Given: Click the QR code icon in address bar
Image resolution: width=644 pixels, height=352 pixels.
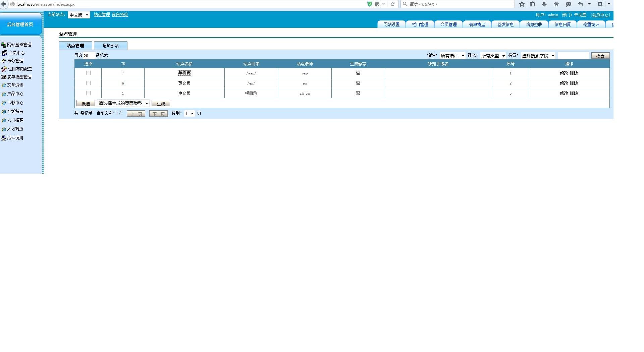Looking at the screenshot, I should pos(377,4).
